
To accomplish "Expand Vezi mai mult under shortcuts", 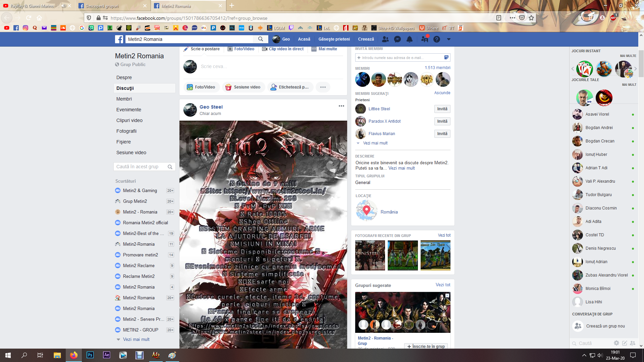I will click(x=136, y=339).
